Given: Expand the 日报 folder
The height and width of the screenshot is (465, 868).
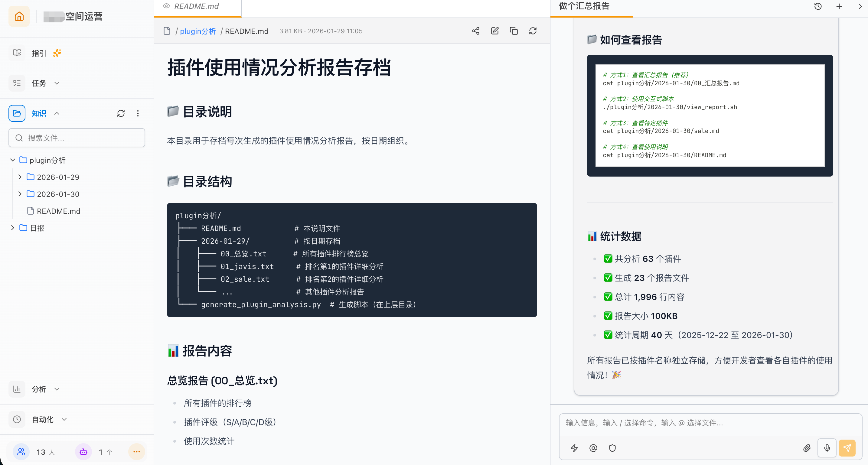Looking at the screenshot, I should 12,228.
